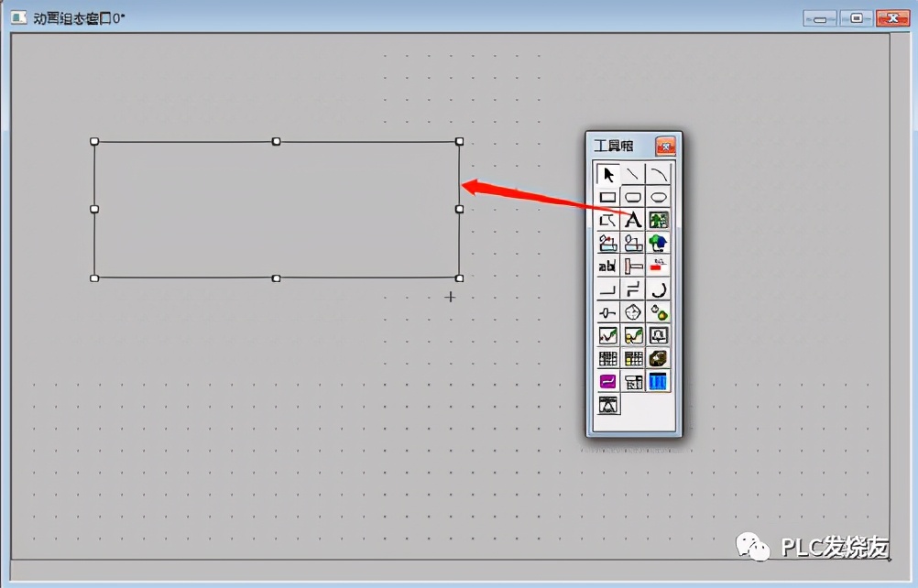The image size is (918, 588).
Task: Select the green dots animation display tool
Action: pyautogui.click(x=659, y=312)
